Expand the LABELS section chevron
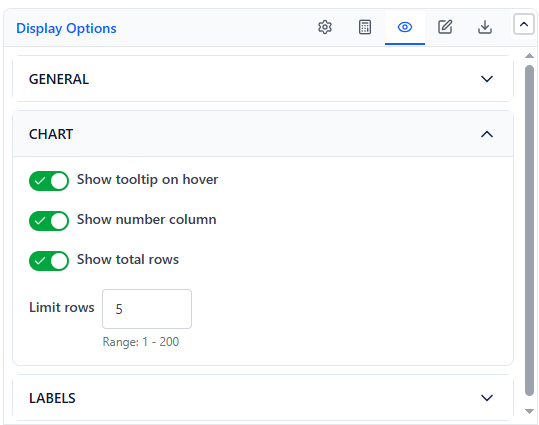This screenshot has height=425, width=539. pyautogui.click(x=487, y=398)
